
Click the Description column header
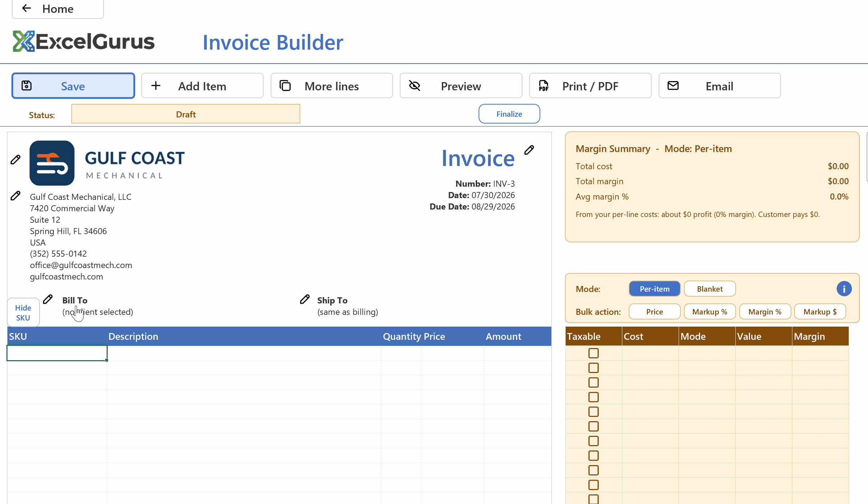click(244, 336)
